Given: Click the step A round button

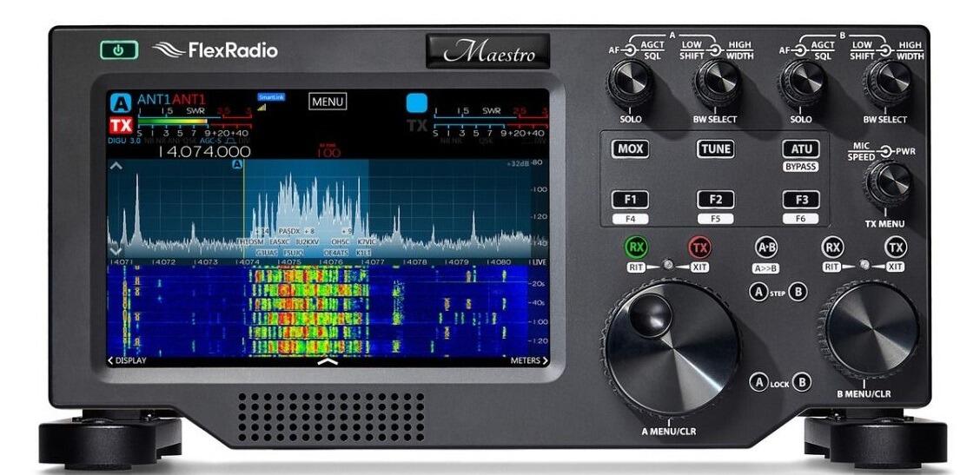Looking at the screenshot, I should click(x=758, y=292).
